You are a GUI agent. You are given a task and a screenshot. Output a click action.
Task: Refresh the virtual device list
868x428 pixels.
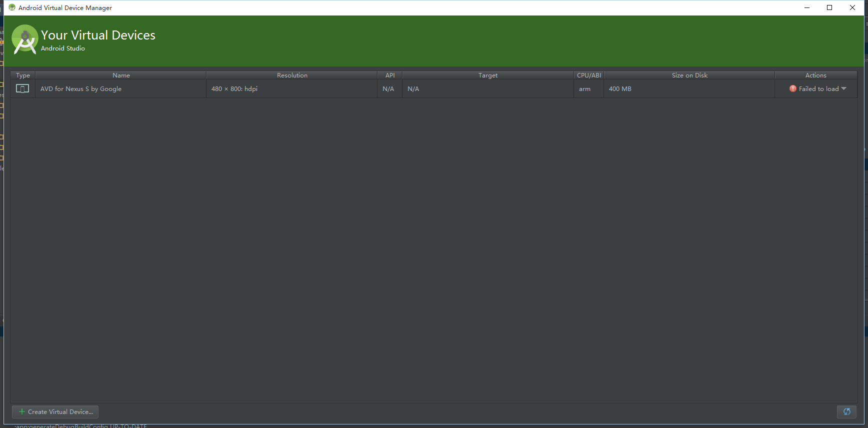(x=847, y=411)
